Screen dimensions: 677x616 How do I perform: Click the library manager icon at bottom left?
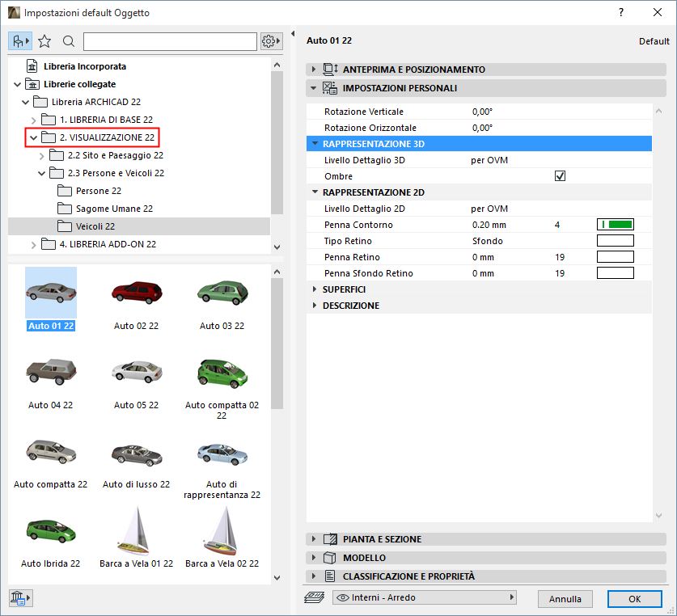(19, 598)
